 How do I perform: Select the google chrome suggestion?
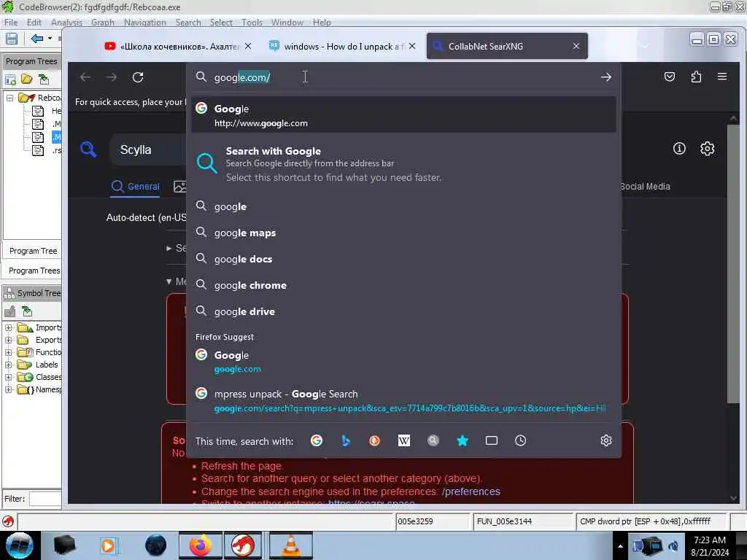pyautogui.click(x=403, y=285)
